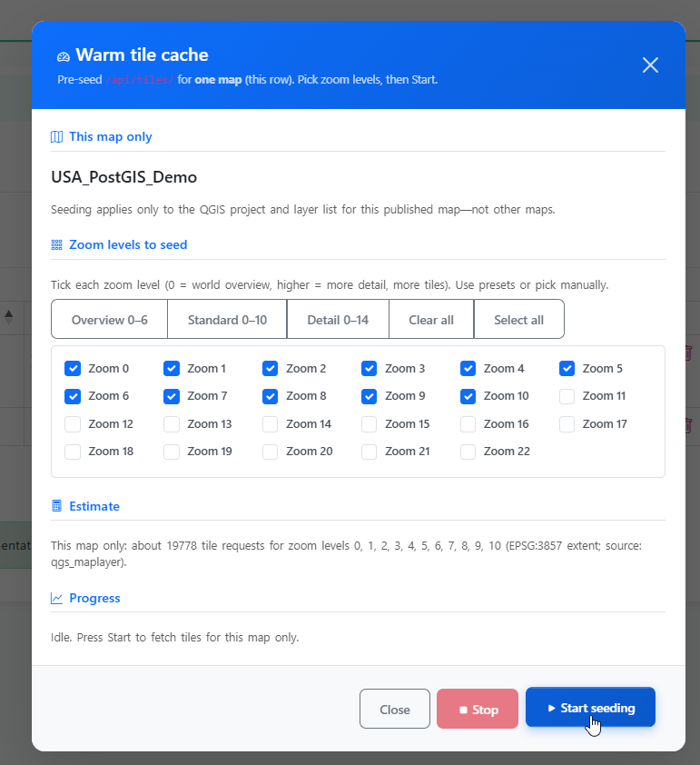This screenshot has width=700, height=765.
Task: Apply the Overview 0–6 preset
Action: coord(109,320)
